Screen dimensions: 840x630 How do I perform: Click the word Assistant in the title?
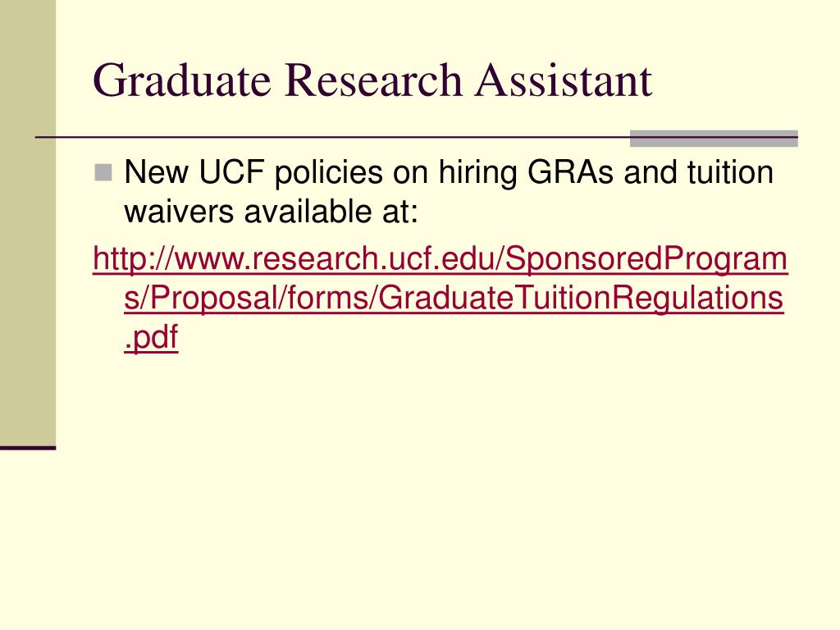[x=563, y=80]
